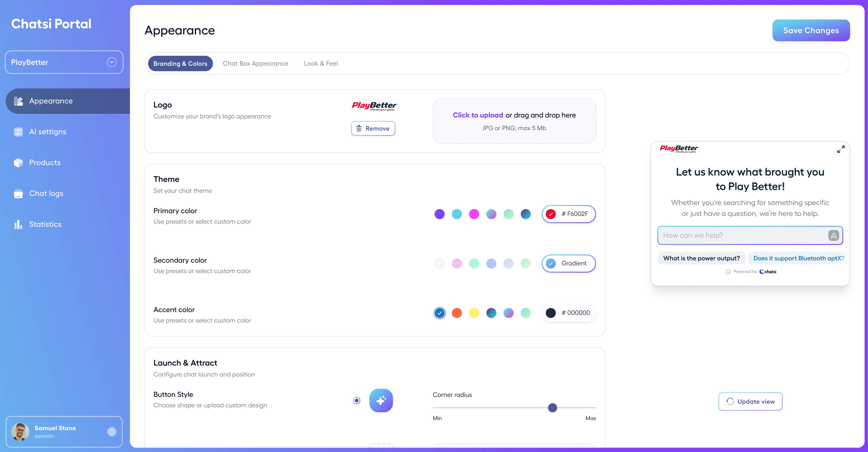
Task: Click the Chat logs icon in sidebar
Action: 18,193
